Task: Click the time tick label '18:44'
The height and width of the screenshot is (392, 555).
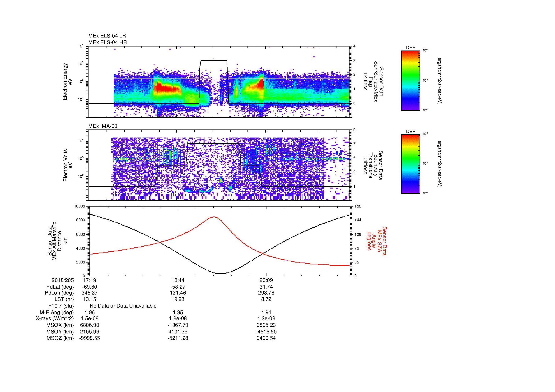Action: [178, 280]
